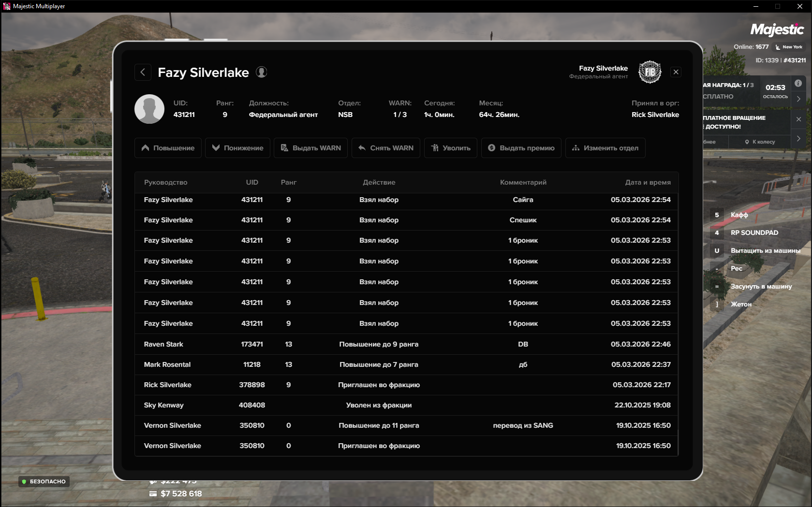
Task: Open Изменить отдел department change
Action: (x=605, y=148)
